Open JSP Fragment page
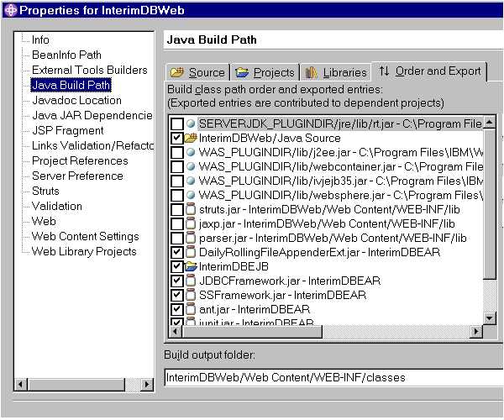 click(x=68, y=130)
